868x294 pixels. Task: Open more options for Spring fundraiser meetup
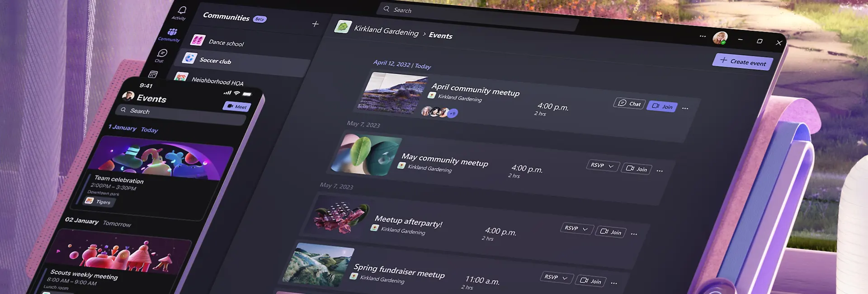click(614, 283)
